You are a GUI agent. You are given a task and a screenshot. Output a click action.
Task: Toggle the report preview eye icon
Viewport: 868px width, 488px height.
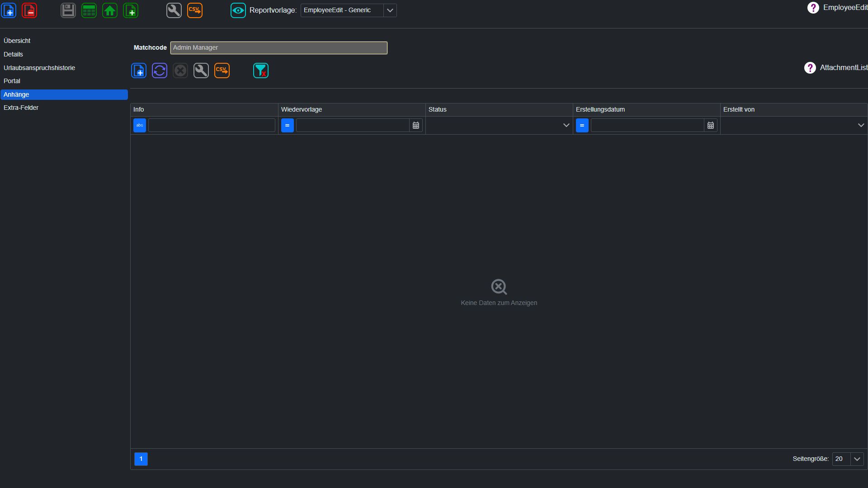pos(238,10)
